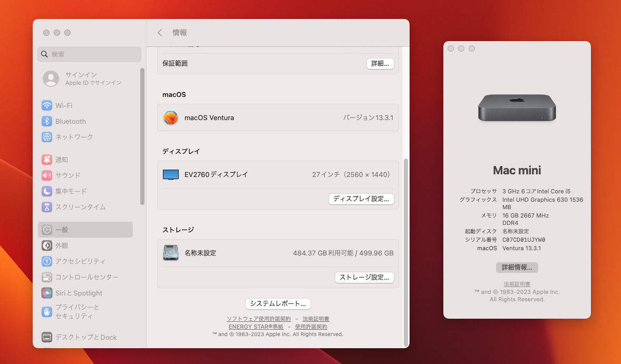The height and width of the screenshot is (364, 621).
Task: Select アクセシビリティ icon in sidebar
Action: click(47, 261)
